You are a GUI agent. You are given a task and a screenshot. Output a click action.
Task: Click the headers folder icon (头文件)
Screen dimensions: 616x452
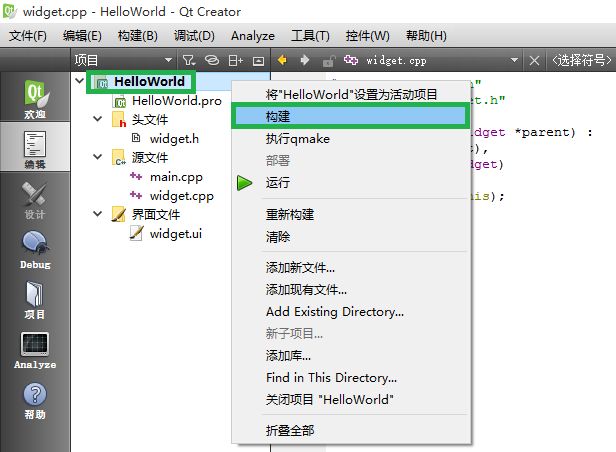tap(119, 120)
